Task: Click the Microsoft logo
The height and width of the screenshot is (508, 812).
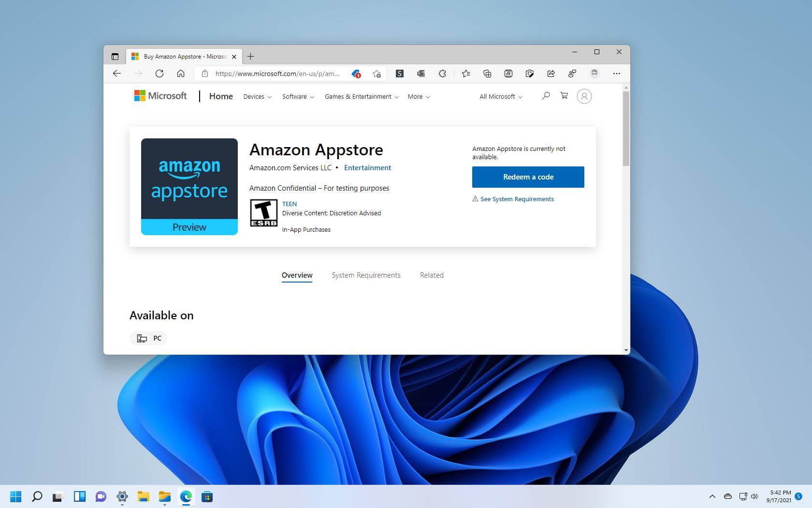Action: [160, 95]
